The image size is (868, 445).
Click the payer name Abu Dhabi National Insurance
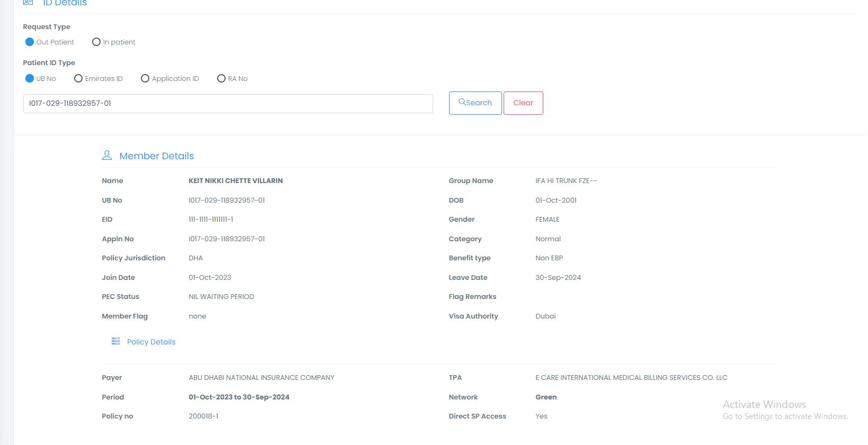point(262,378)
